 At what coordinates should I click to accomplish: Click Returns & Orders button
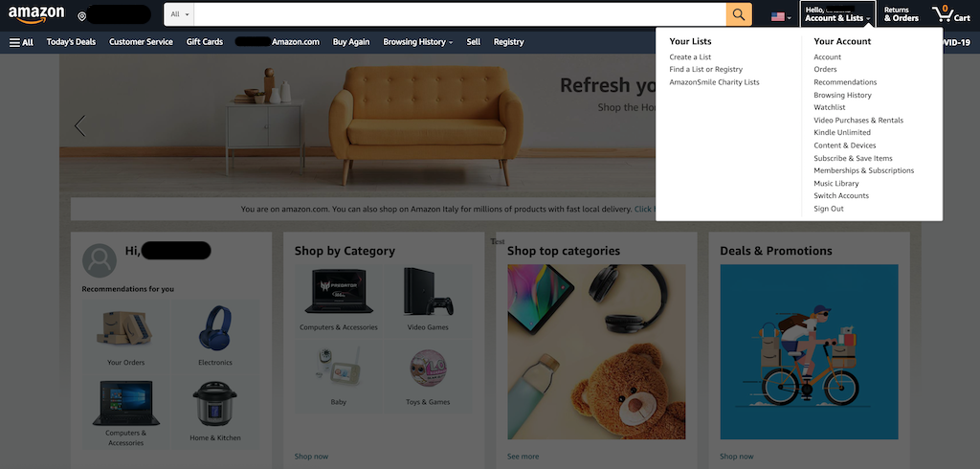click(901, 14)
